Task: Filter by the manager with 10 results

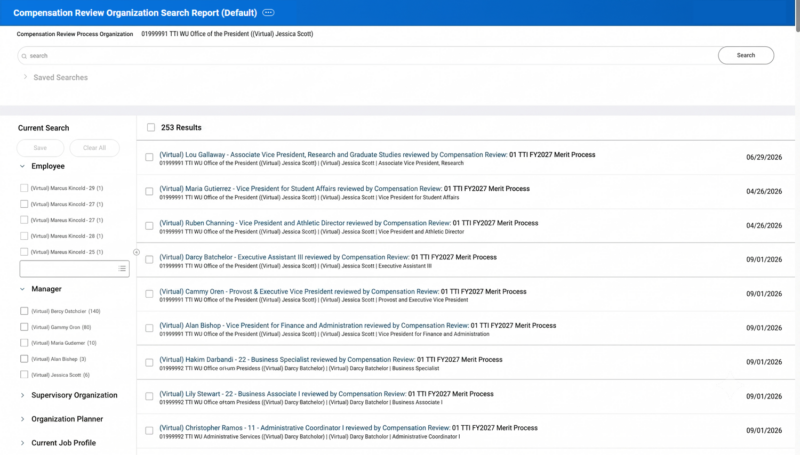Action: point(24,343)
